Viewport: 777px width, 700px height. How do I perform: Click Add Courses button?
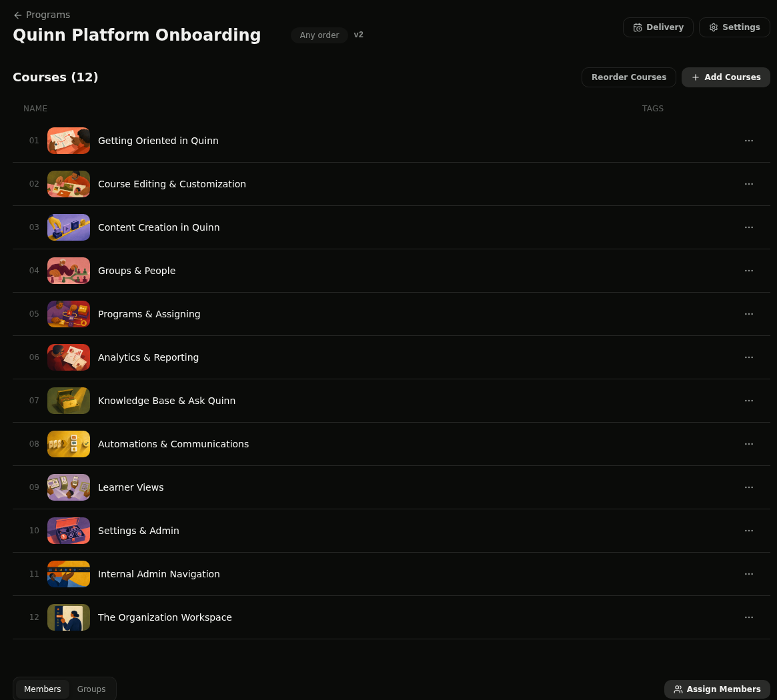coord(726,77)
